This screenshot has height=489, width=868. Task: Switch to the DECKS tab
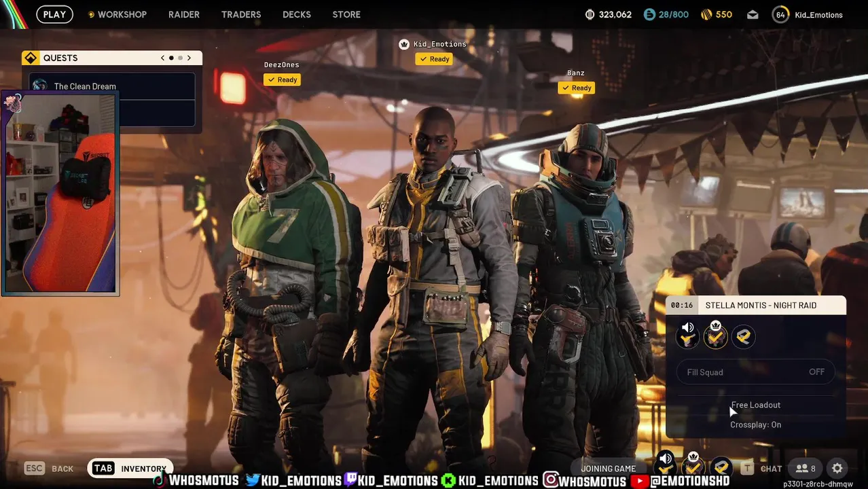[x=297, y=14]
